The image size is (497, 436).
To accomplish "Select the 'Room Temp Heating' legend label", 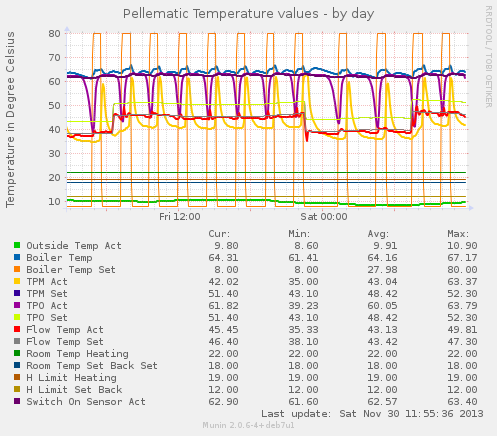I will (x=77, y=354).
